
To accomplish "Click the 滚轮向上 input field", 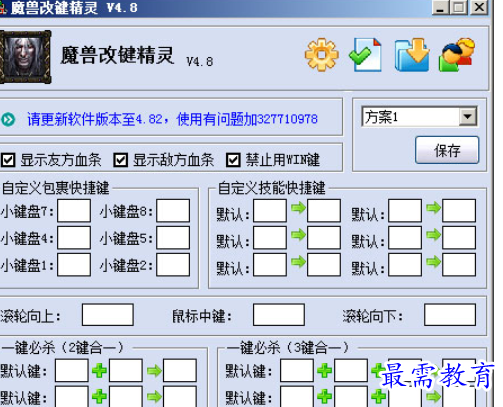I will pyautogui.click(x=108, y=314).
